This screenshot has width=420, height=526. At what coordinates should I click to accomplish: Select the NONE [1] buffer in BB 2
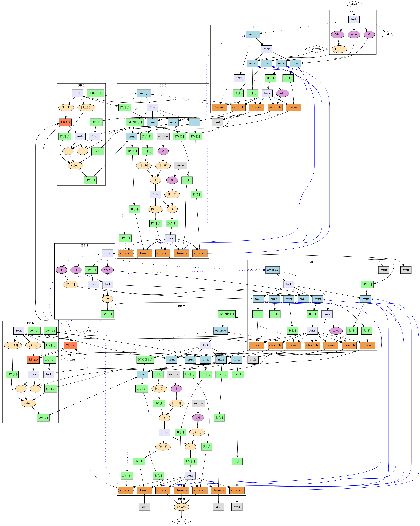(x=95, y=93)
